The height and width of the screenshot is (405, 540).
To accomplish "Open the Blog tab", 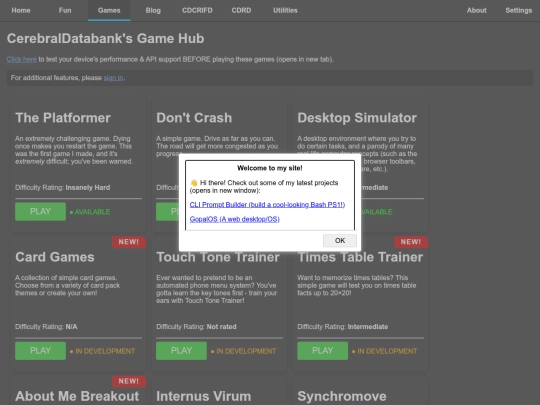I will (x=153, y=10).
